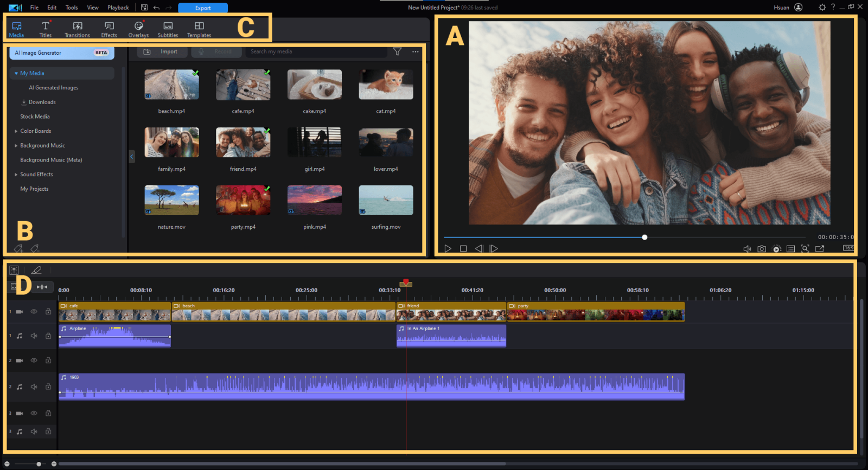This screenshot has width=868, height=470.
Task: Mute audio track 1
Action: coord(34,336)
